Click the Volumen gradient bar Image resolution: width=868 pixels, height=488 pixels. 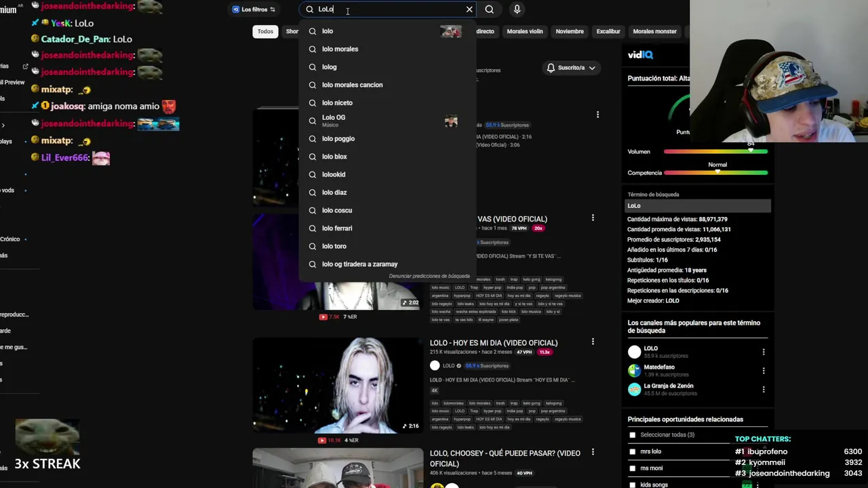pyautogui.click(x=715, y=152)
